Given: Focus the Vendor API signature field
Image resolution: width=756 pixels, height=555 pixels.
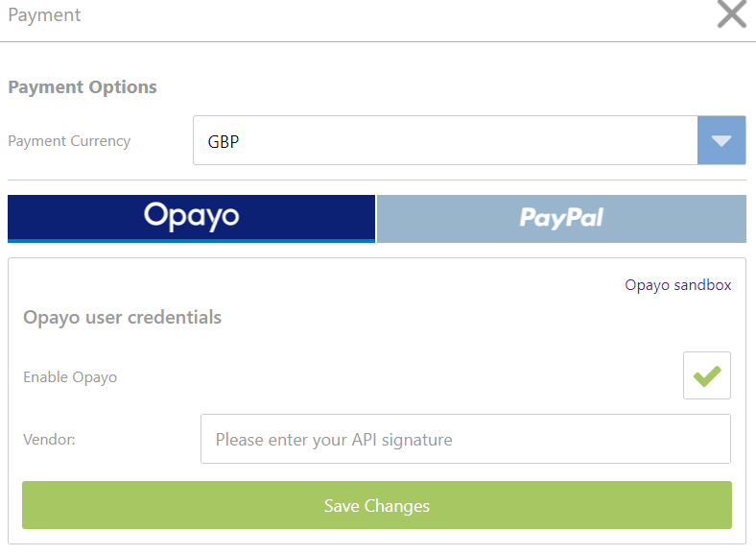Looking at the screenshot, I should tap(465, 439).
